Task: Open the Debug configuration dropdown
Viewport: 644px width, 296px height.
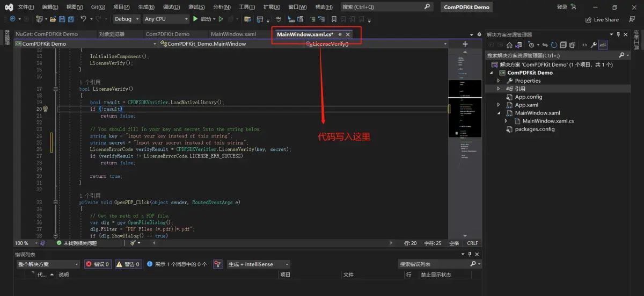Action: (x=127, y=19)
